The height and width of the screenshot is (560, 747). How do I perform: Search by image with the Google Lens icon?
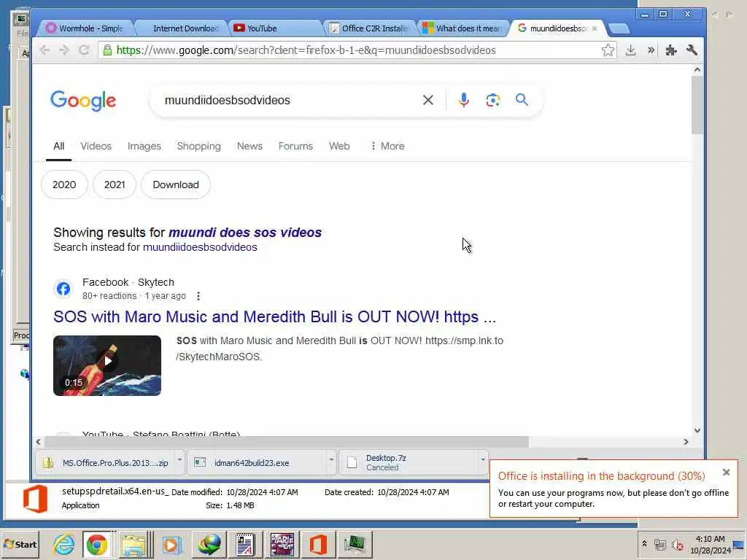492,100
